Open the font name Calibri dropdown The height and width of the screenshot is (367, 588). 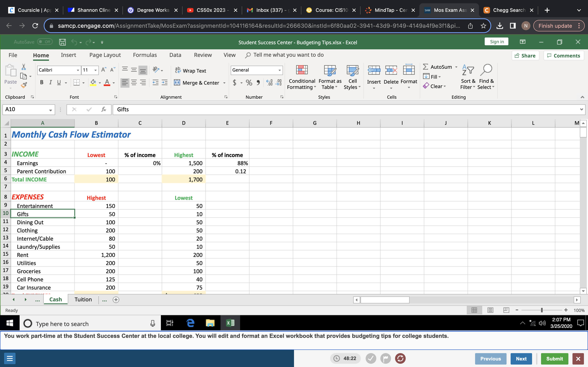tap(78, 70)
